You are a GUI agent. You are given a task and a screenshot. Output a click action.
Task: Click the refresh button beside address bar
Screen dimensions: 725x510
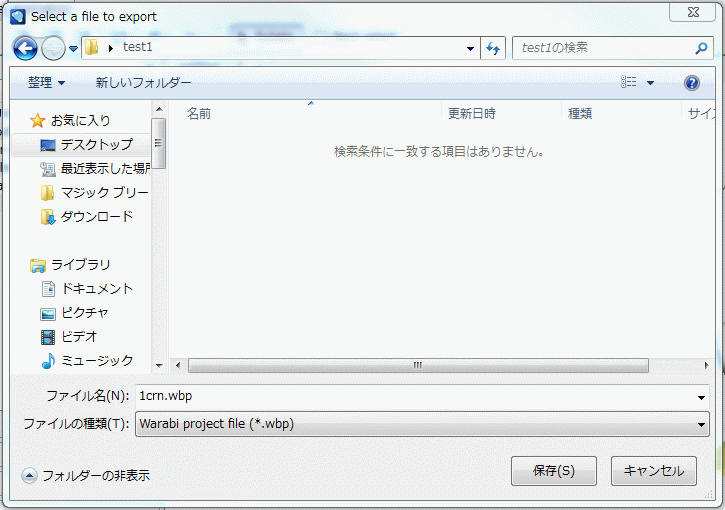[x=493, y=48]
